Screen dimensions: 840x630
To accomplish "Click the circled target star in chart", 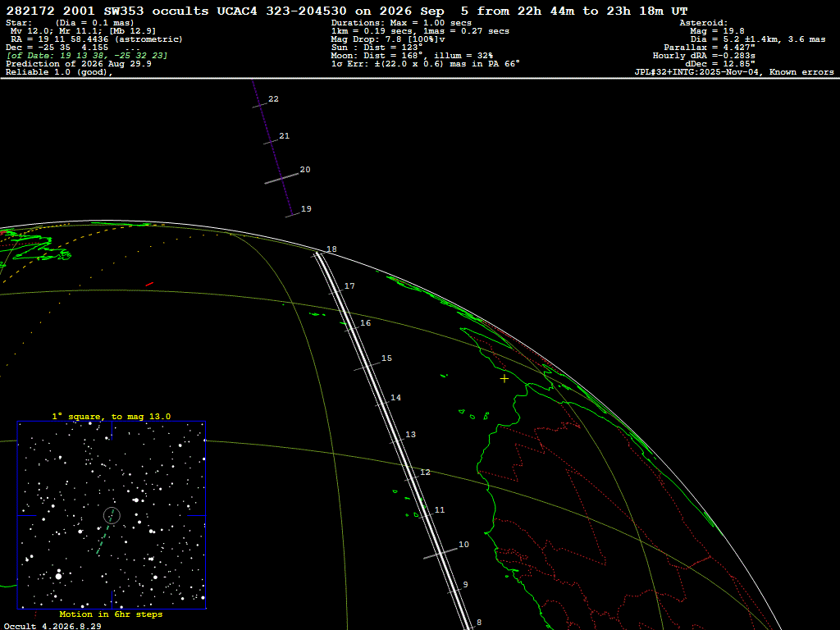I will [x=112, y=515].
